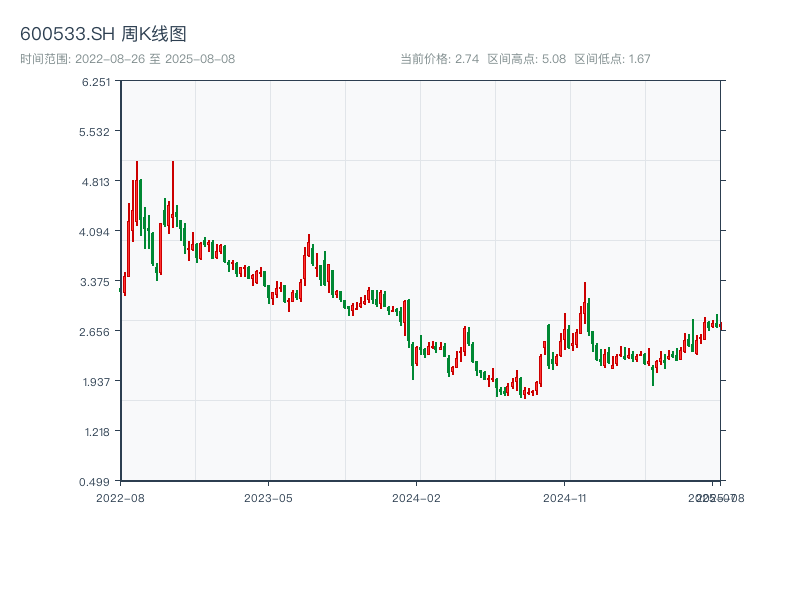Click the red candlestick peak after 2024-11
Viewport: 800px width, 600px height.
coord(585,301)
